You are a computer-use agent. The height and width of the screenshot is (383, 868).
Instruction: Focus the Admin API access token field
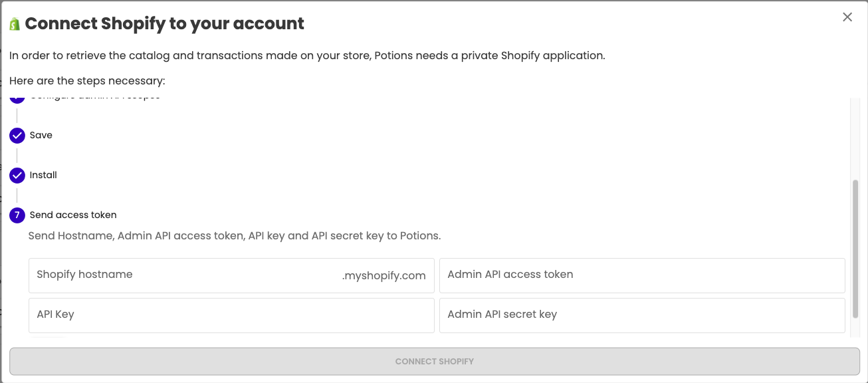click(642, 275)
